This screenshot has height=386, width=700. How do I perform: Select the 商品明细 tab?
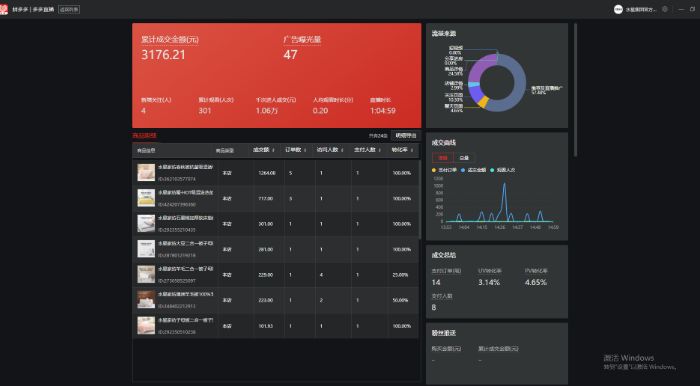144,136
